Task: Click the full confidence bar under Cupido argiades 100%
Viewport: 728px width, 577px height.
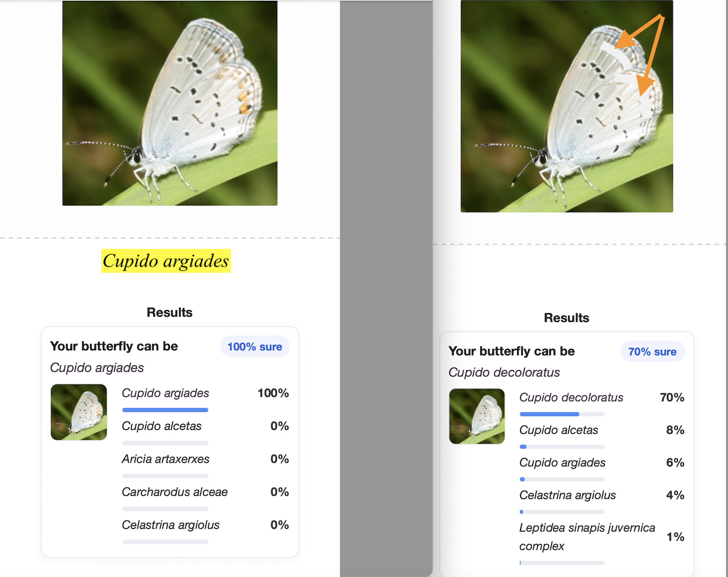Action: click(x=165, y=410)
